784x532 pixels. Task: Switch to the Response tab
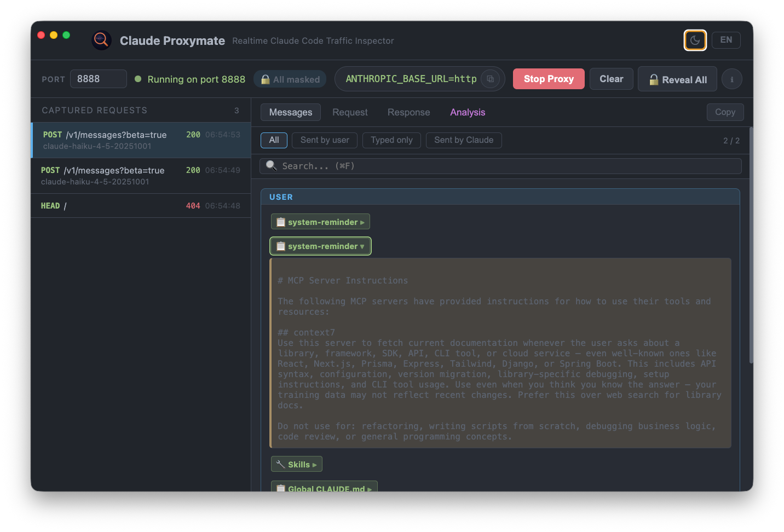pos(409,112)
